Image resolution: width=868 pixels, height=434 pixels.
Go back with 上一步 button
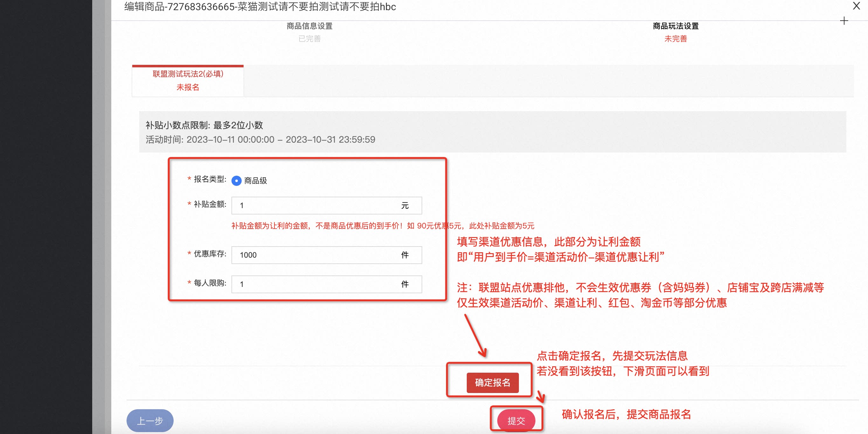coord(150,421)
